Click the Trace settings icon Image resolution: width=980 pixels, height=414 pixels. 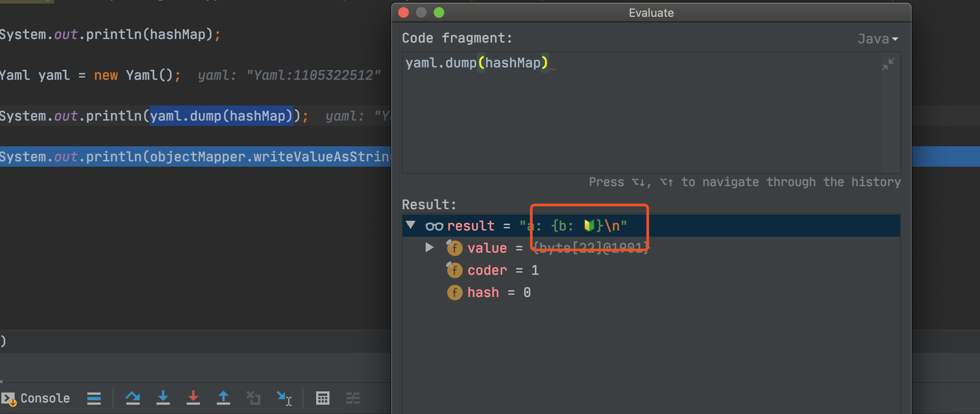(x=353, y=398)
